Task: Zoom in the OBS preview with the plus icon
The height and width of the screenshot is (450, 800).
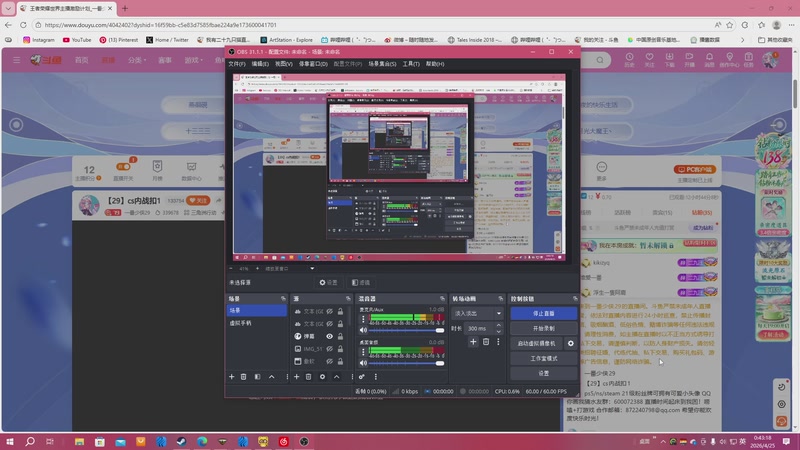Action: pos(257,268)
